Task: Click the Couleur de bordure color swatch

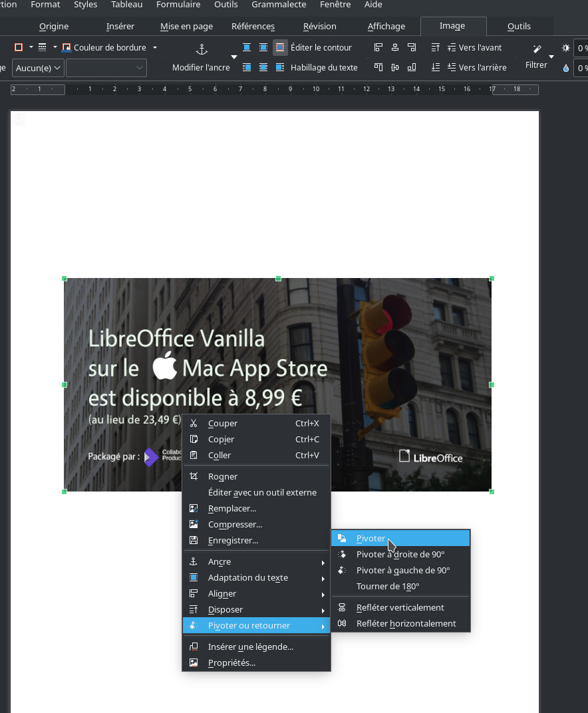Action: [67, 48]
